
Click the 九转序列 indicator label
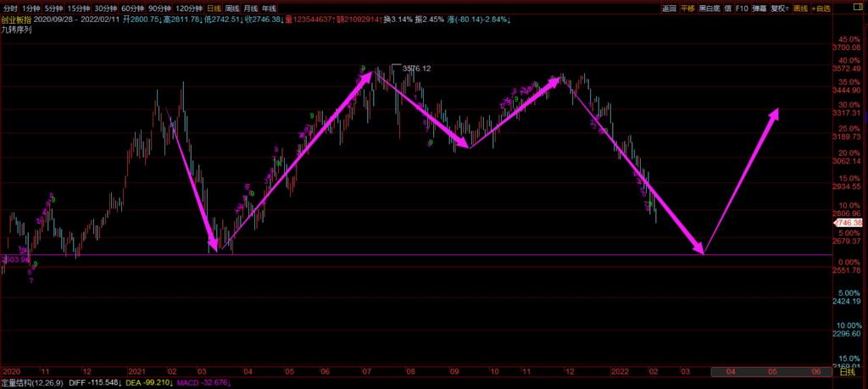[19, 29]
